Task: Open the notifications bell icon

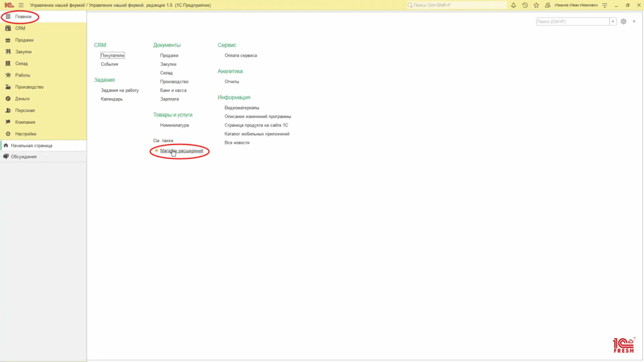Action: (513, 5)
